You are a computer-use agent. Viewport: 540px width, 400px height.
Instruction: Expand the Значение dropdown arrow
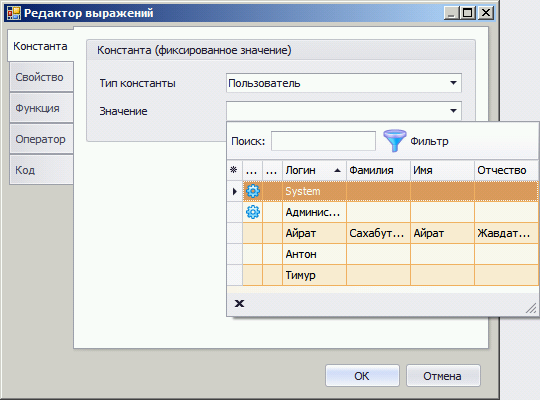point(453,111)
